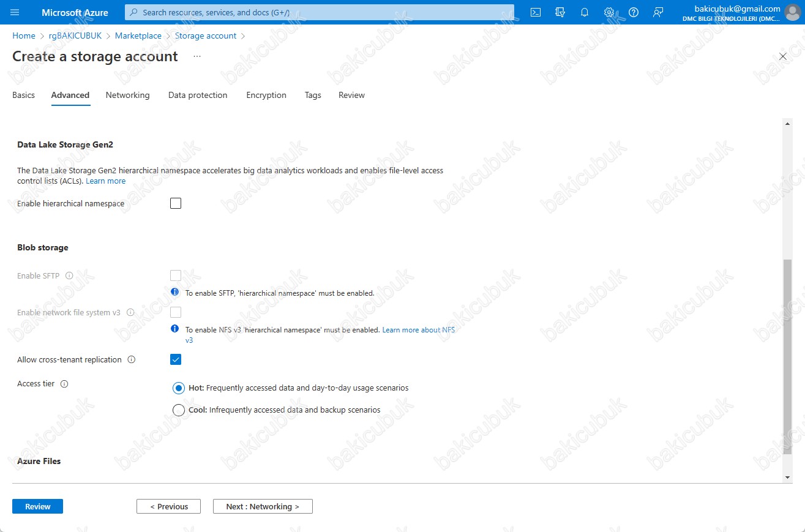Open Learn more about NFS v3 link

[419, 330]
